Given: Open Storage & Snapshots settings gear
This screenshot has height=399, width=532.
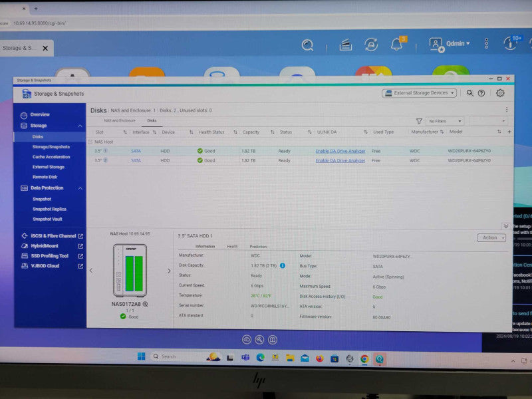Looking at the screenshot, I should point(500,93).
